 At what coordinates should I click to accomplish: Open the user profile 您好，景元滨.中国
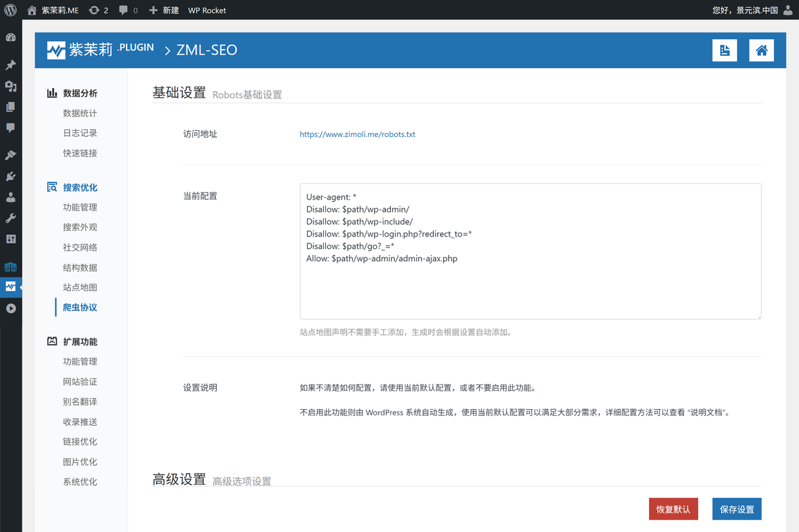(x=745, y=10)
